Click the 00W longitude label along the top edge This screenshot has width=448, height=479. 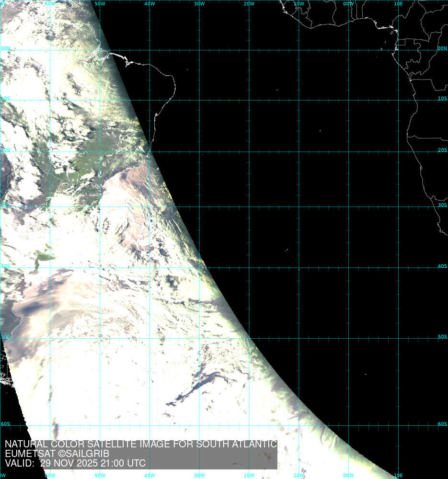[348, 4]
